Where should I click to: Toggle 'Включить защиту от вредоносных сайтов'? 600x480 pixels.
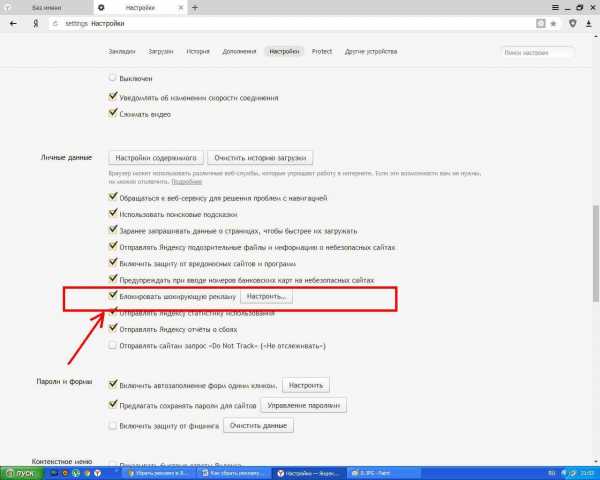tap(112, 263)
